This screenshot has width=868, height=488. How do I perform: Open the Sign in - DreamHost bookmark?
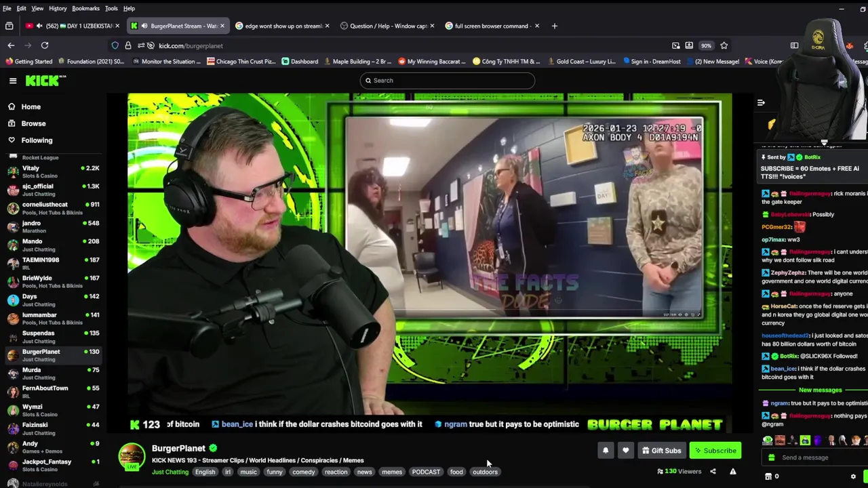pyautogui.click(x=651, y=62)
